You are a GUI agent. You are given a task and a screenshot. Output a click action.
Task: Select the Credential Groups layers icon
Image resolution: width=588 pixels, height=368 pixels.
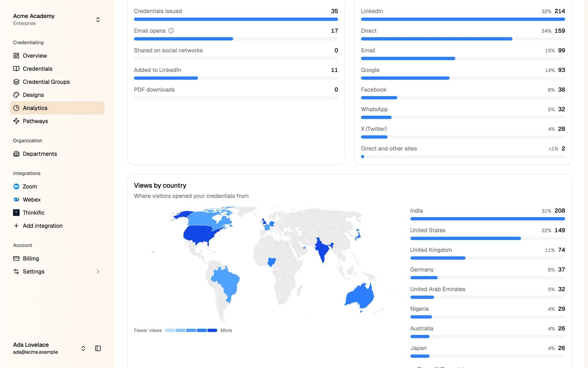[x=16, y=82]
